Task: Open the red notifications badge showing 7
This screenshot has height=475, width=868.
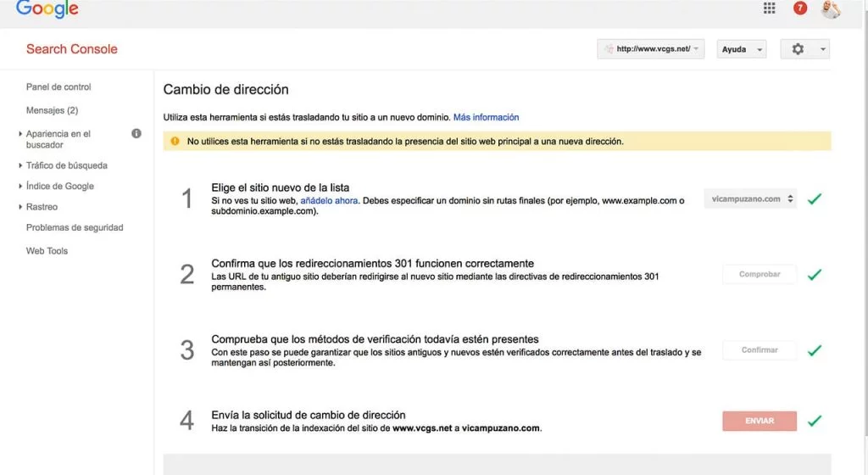Action: click(x=799, y=8)
